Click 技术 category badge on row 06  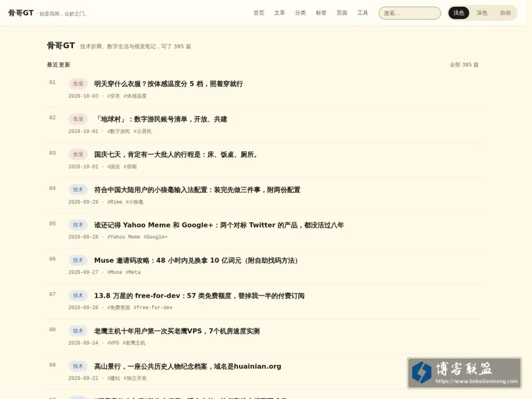click(78, 260)
